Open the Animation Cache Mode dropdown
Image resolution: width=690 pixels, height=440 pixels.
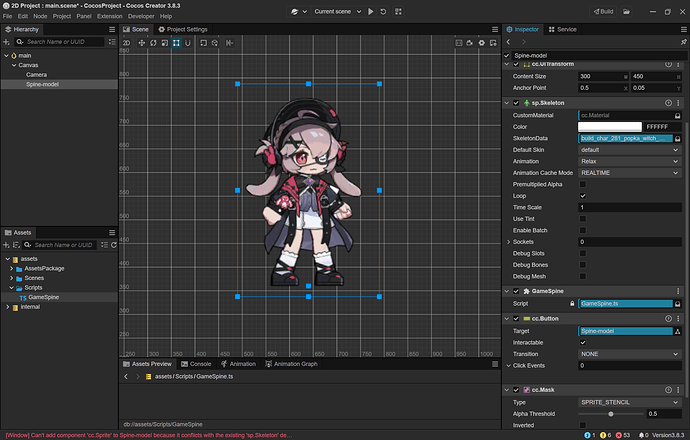point(630,173)
